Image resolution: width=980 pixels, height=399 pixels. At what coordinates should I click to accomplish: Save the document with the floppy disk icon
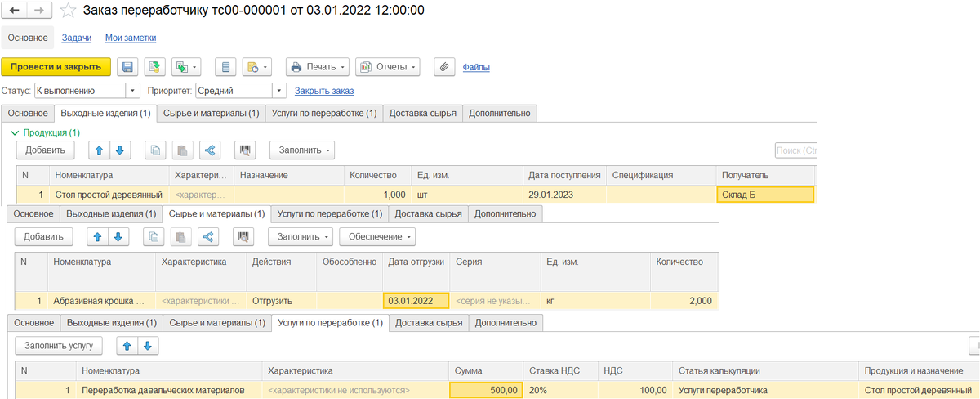tap(127, 67)
